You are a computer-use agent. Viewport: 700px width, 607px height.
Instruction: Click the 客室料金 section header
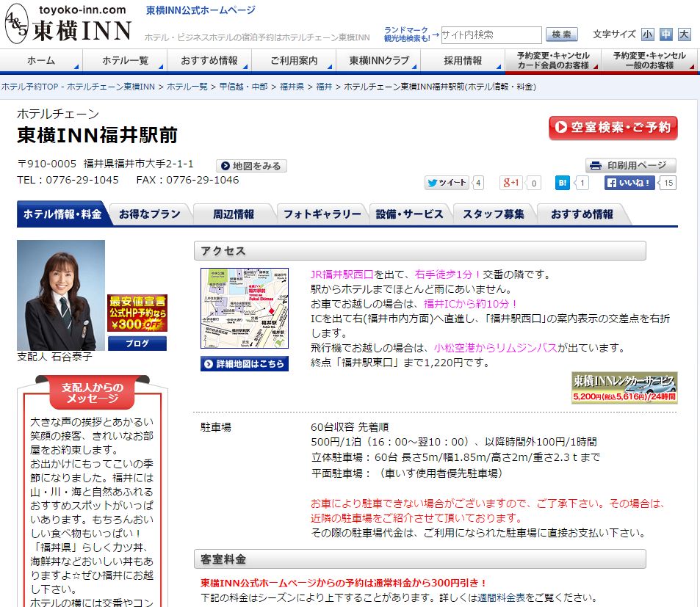(420, 559)
